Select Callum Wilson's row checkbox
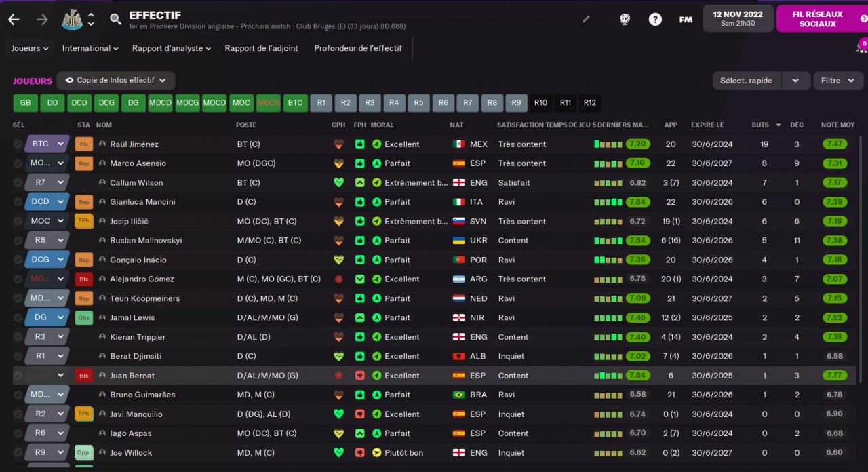The image size is (868, 472). point(18,182)
